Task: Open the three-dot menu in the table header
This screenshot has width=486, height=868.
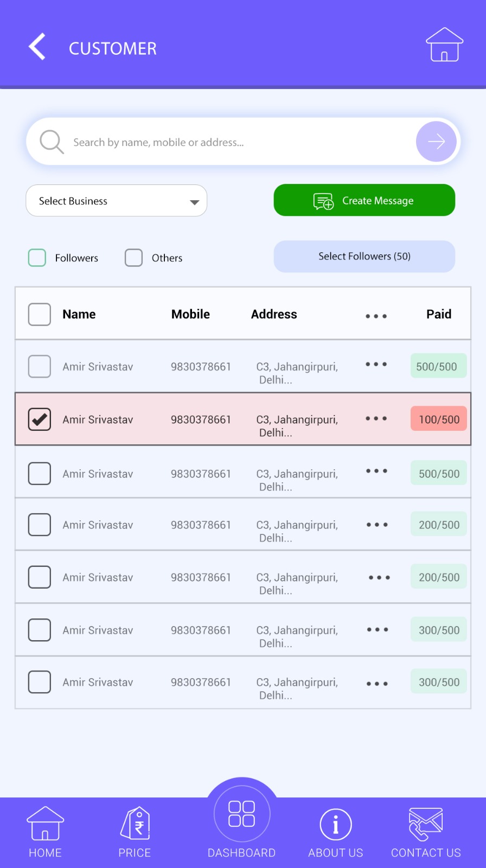Action: coord(376,315)
